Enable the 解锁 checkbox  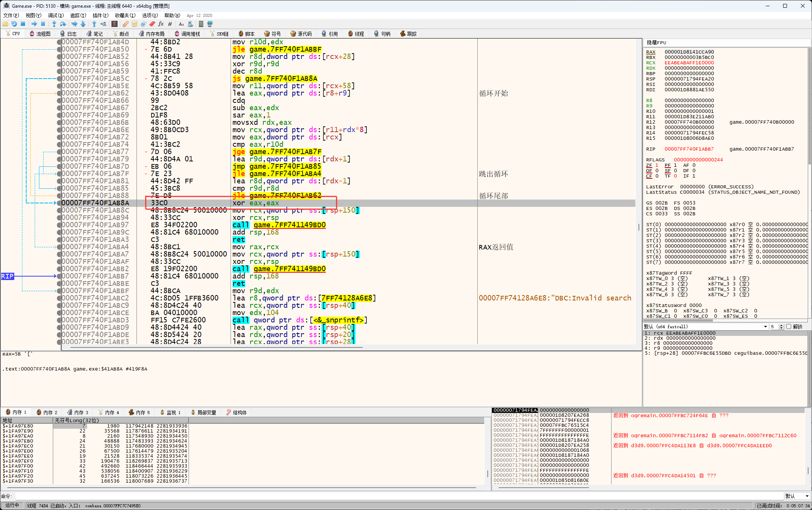(x=788, y=327)
